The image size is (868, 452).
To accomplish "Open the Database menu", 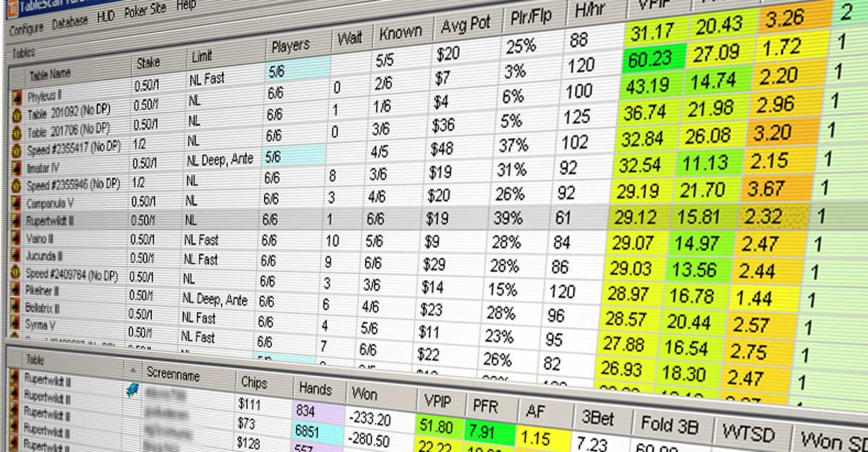I will tap(70, 22).
